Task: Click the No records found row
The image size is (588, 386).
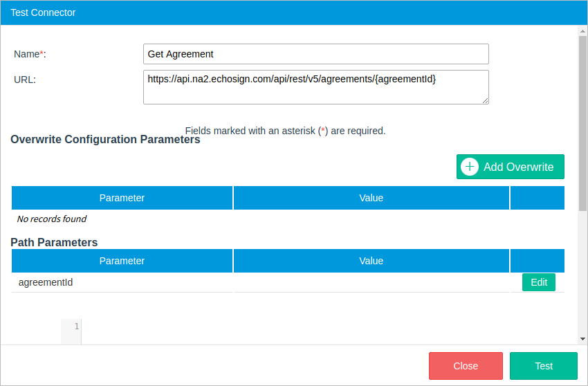Action: (52, 219)
